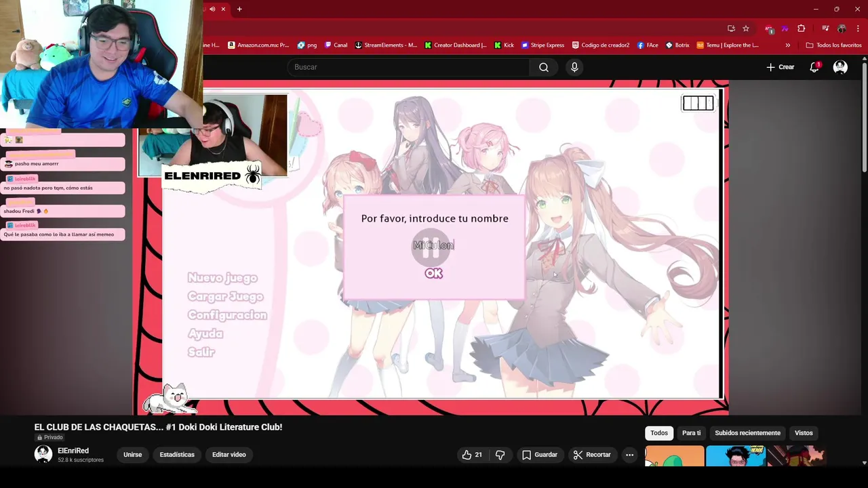The height and width of the screenshot is (488, 868).
Task: Expand hidden bookmarks chevron
Action: 788,45
